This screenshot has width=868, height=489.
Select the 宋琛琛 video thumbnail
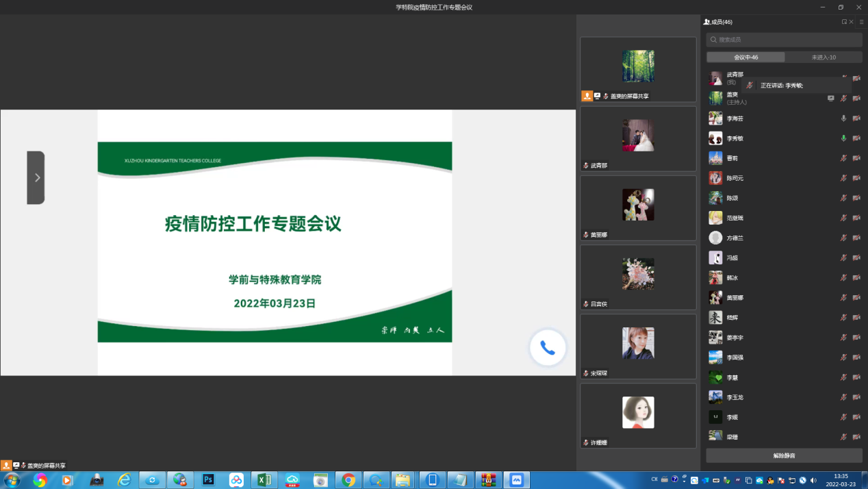tap(638, 346)
